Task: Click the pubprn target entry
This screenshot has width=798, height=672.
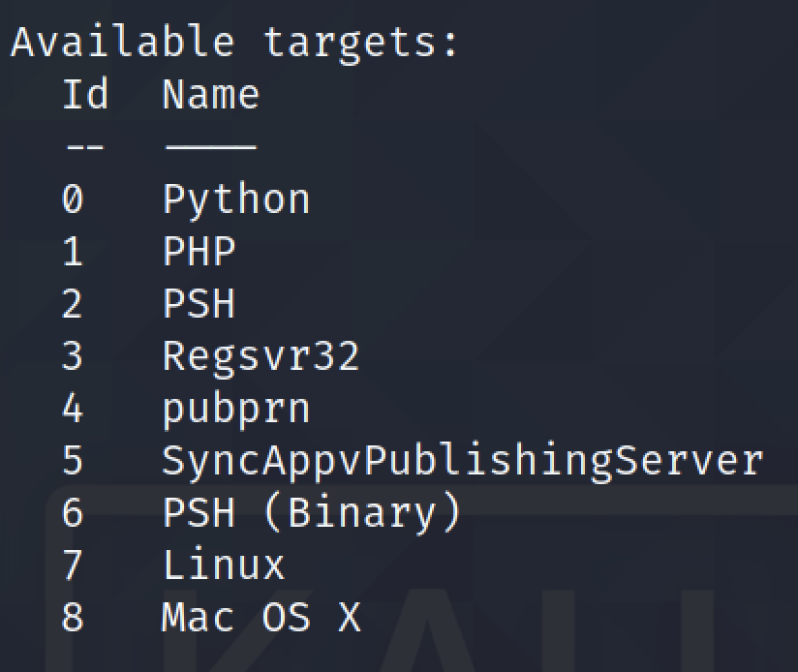Action: (236, 409)
